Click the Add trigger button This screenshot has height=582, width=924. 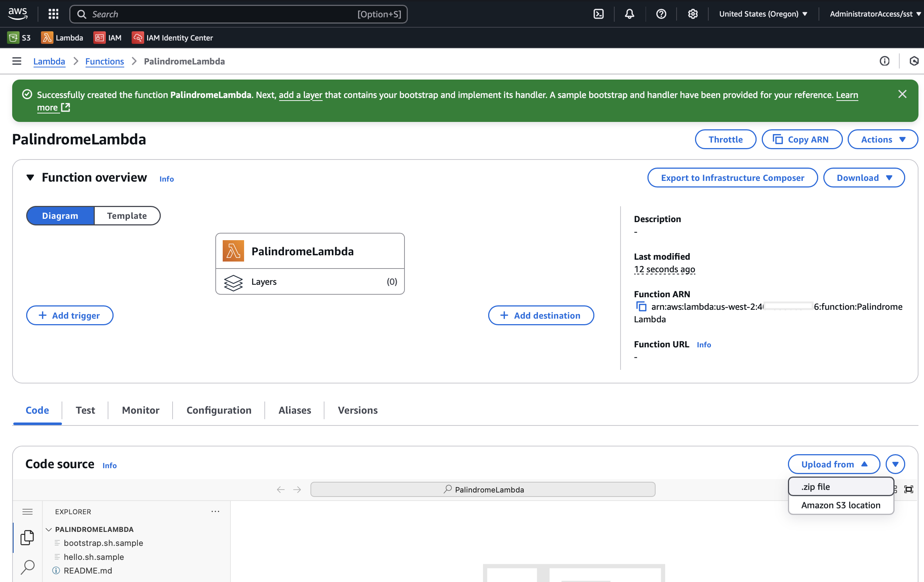coord(69,316)
